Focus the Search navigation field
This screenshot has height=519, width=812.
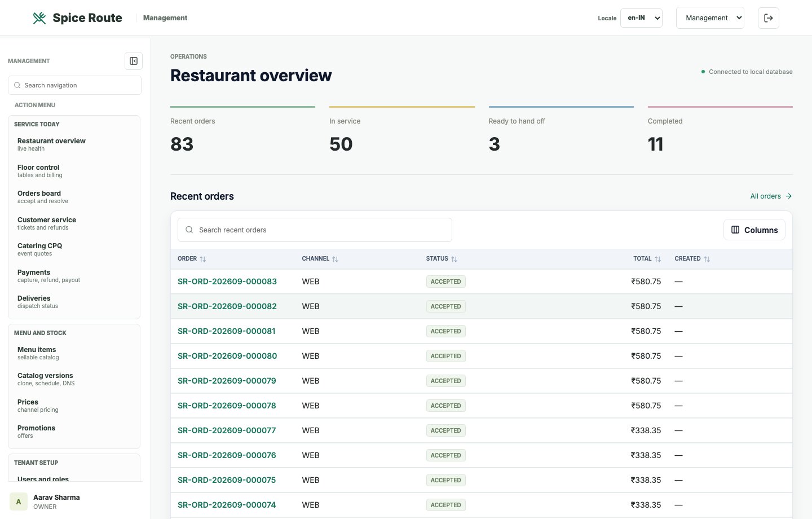(74, 85)
